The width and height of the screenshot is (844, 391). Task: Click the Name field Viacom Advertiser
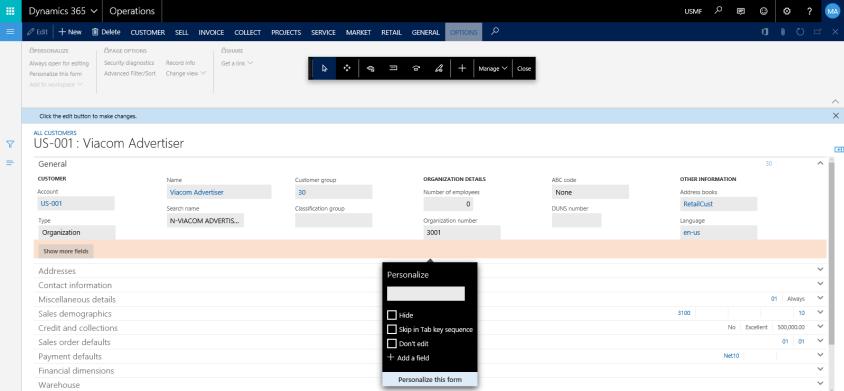[x=219, y=192]
